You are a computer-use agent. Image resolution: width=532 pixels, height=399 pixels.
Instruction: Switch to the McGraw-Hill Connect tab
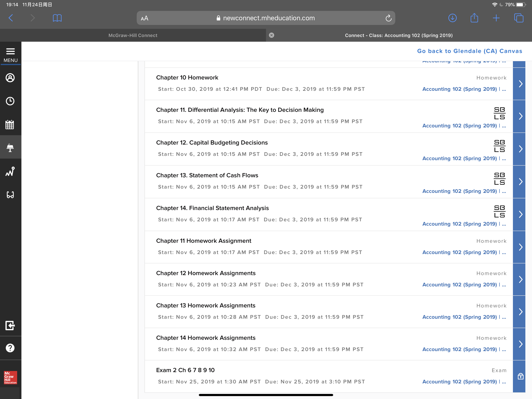pos(133,35)
